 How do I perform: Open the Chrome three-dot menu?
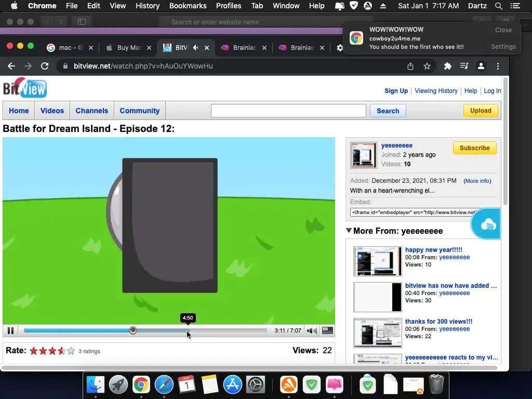(x=498, y=66)
